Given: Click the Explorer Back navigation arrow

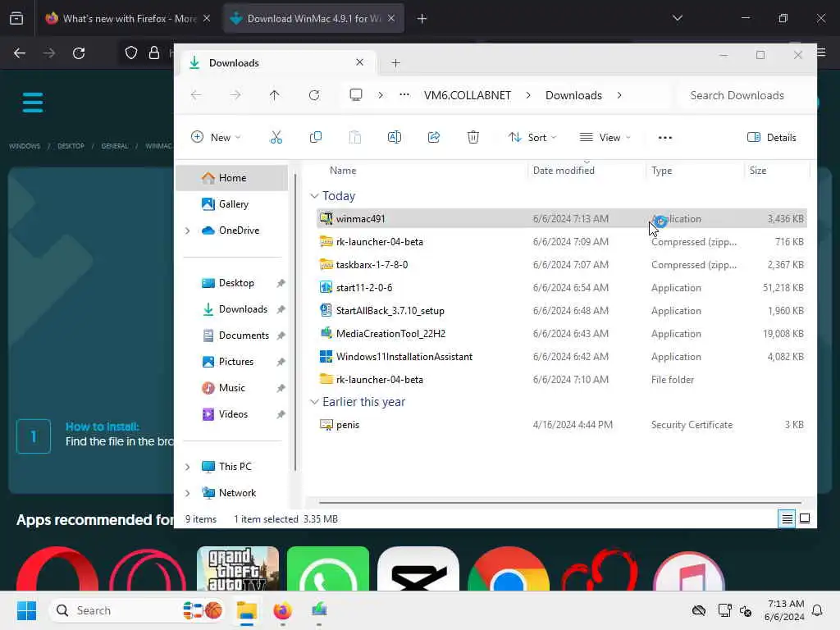Looking at the screenshot, I should (196, 95).
